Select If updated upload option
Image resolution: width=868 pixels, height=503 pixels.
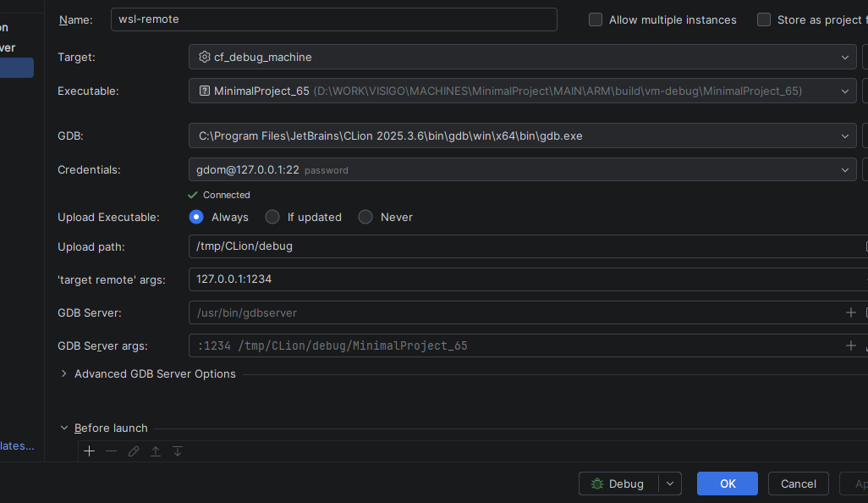pos(272,217)
